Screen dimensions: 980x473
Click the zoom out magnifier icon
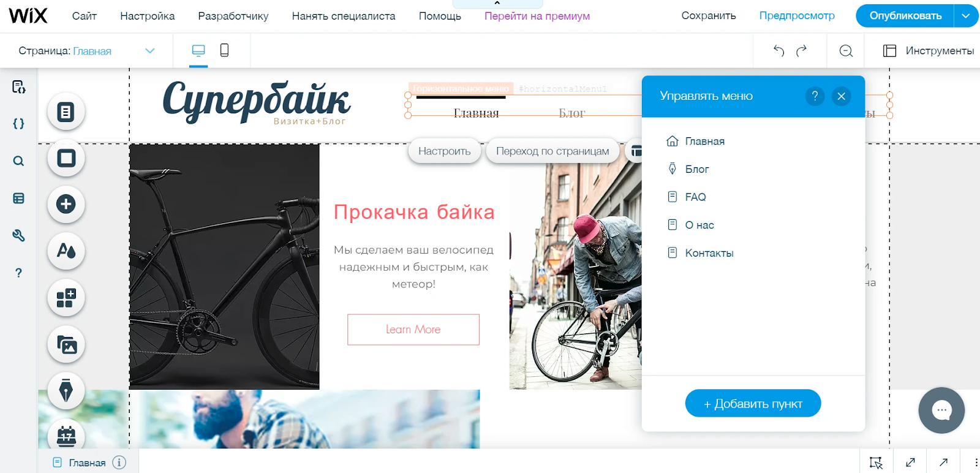[x=846, y=51]
